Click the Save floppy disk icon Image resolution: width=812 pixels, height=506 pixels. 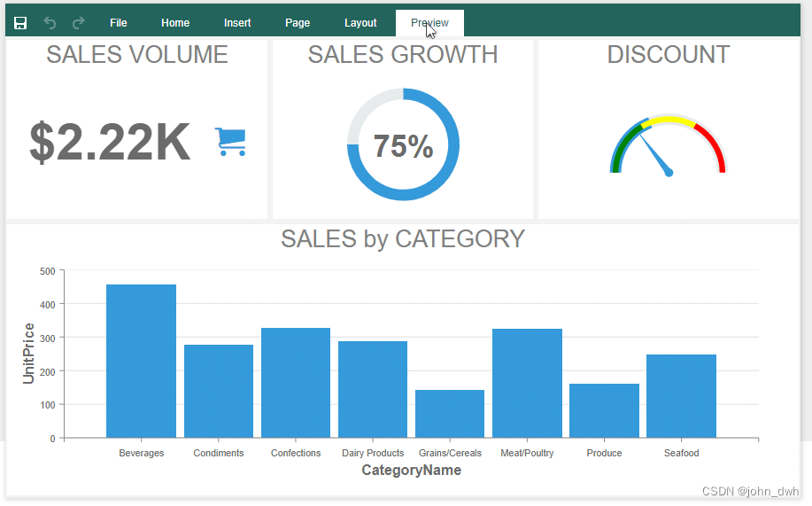(20, 23)
